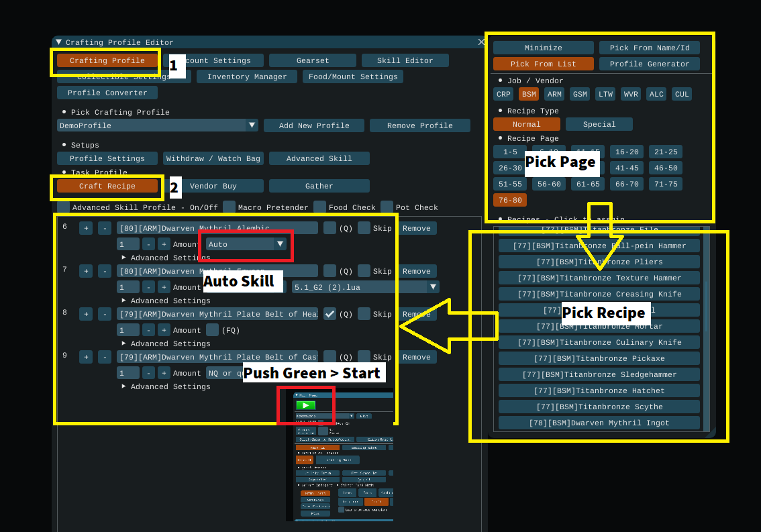The image size is (761, 532).
Task: Open the Skill Editor tab
Action: pyautogui.click(x=405, y=60)
